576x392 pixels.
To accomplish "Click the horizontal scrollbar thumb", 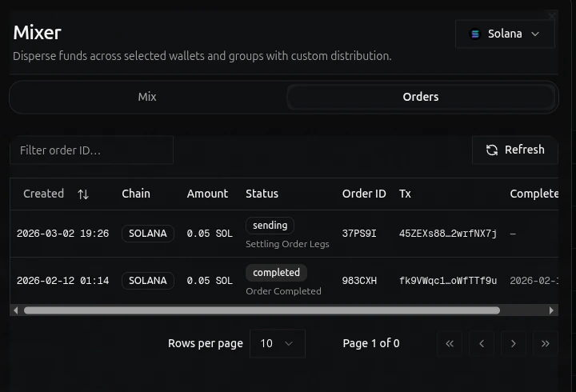I will click(x=262, y=310).
